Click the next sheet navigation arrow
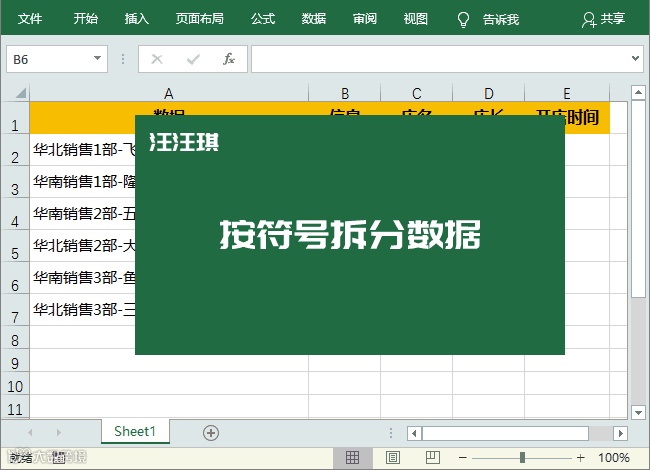This screenshot has width=650, height=470. pos(58,433)
